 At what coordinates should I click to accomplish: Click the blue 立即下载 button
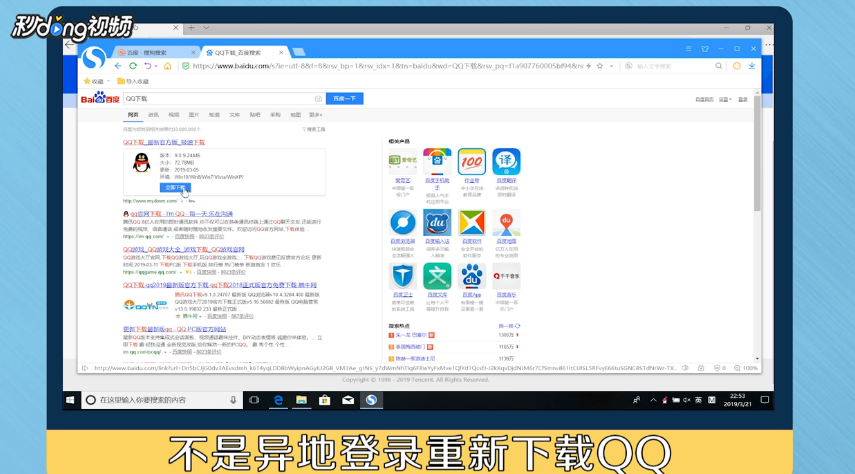[x=175, y=188]
